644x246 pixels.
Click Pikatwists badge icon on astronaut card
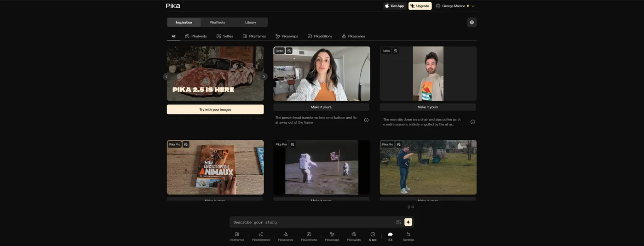pos(292,144)
